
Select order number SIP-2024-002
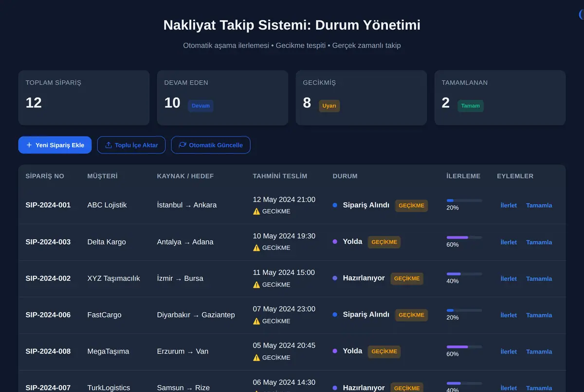(48, 278)
